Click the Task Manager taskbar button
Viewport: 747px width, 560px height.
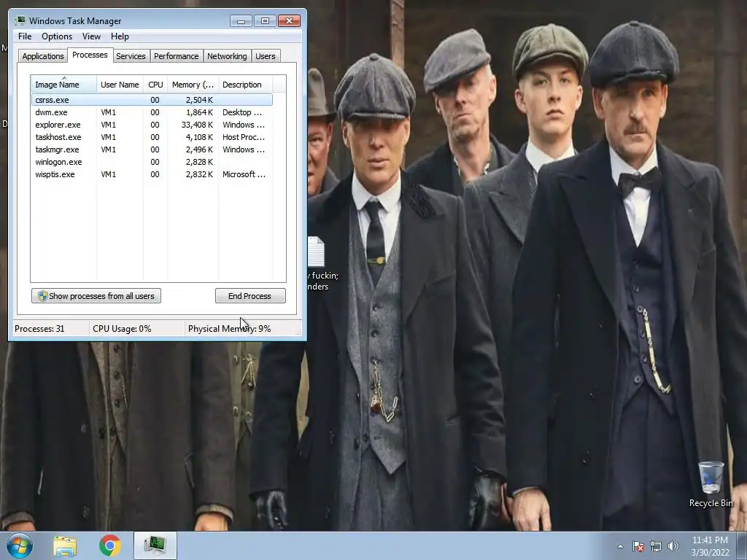click(155, 545)
